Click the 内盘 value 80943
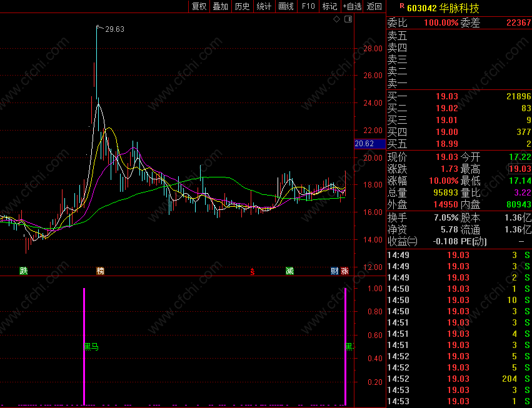532x408 pixels. click(x=519, y=204)
